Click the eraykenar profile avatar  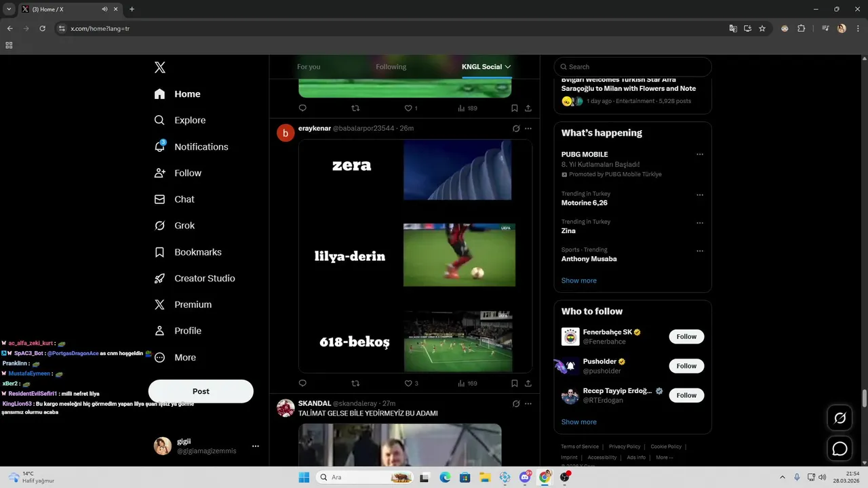point(285,133)
